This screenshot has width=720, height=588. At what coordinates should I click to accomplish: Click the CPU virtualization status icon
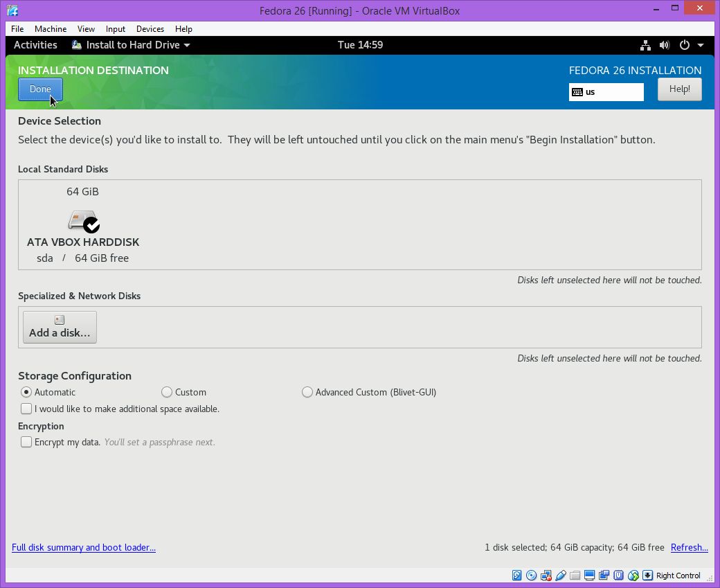click(x=618, y=575)
